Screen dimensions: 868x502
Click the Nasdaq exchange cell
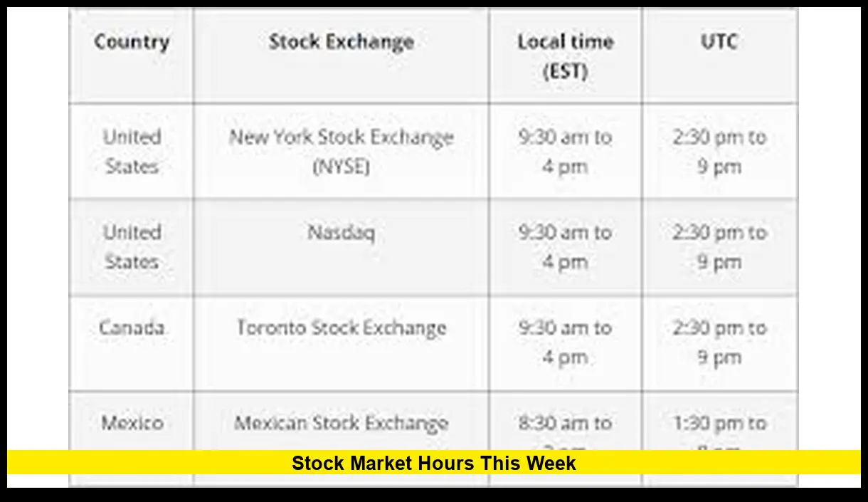(x=341, y=233)
